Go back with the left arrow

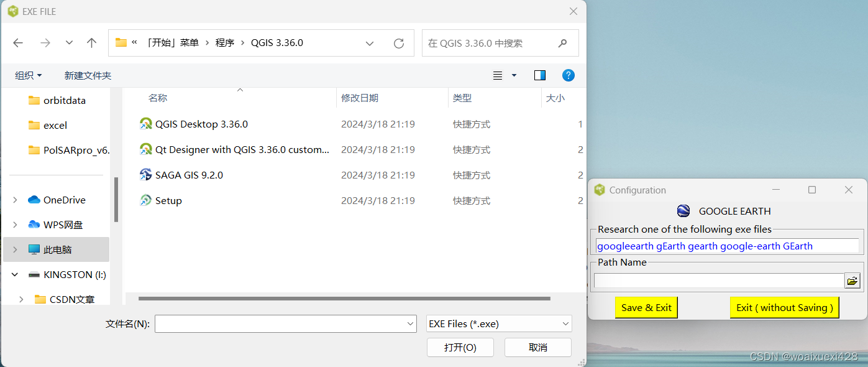coord(18,43)
